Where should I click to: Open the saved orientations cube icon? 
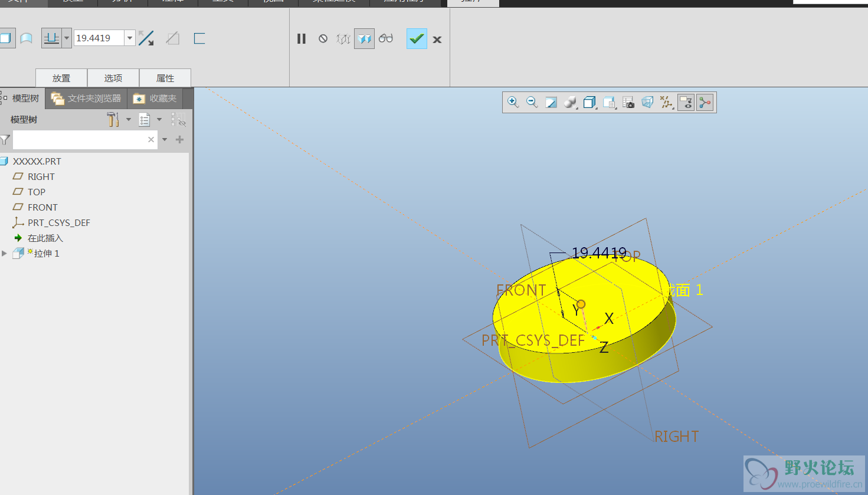click(x=589, y=103)
